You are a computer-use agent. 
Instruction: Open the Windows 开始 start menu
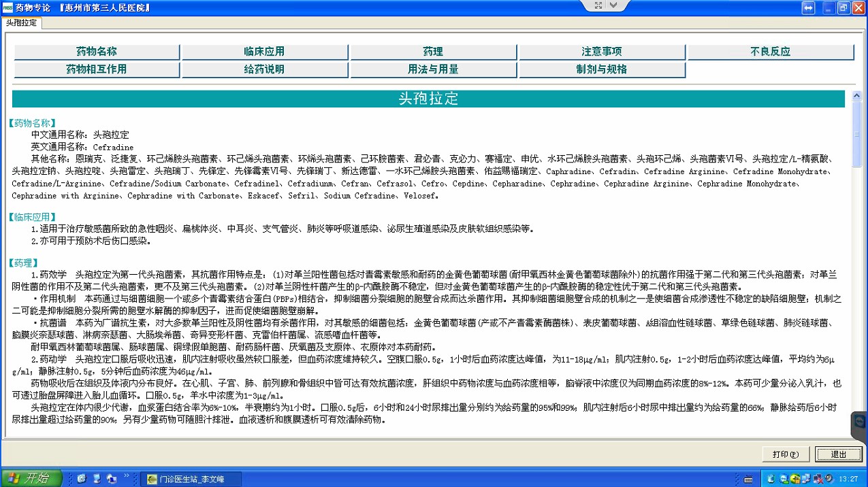click(27, 479)
